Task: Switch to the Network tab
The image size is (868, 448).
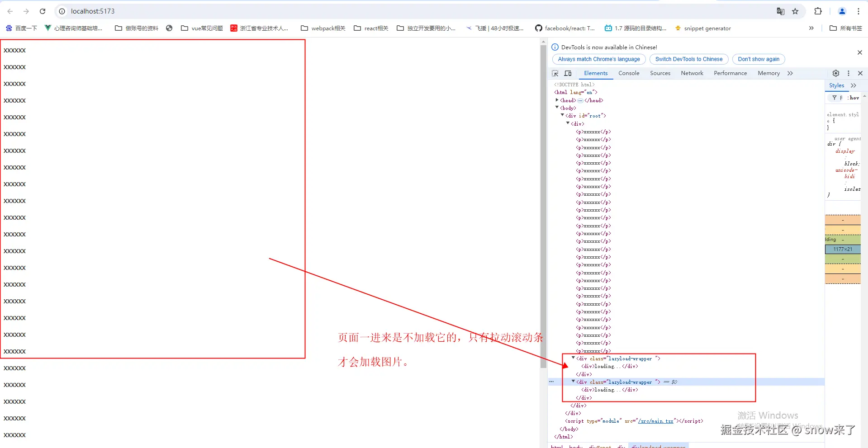Action: 692,73
